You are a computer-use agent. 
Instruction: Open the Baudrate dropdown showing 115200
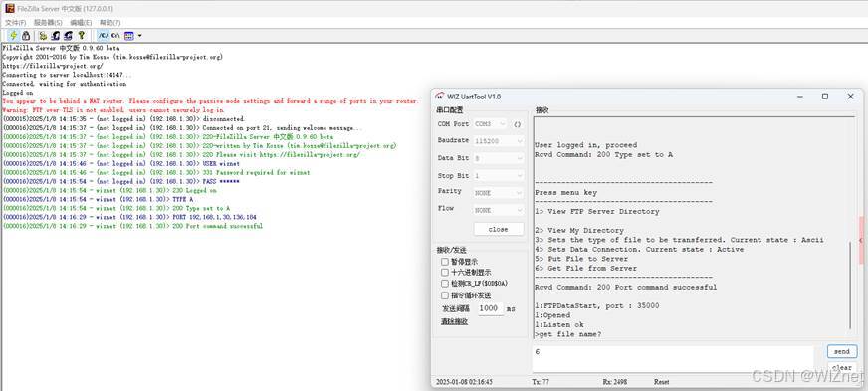499,141
